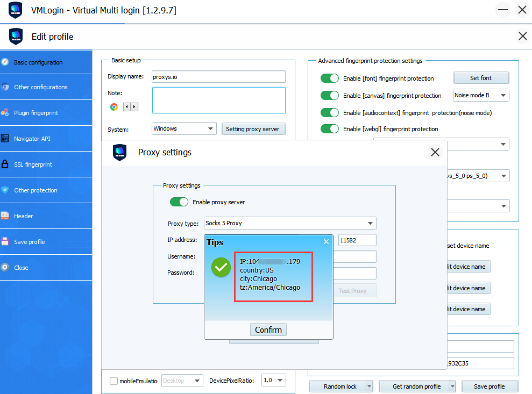Click the Plugin fingerprint icon in sidebar
Screen dimensions: 532x394
[x=5, y=113]
